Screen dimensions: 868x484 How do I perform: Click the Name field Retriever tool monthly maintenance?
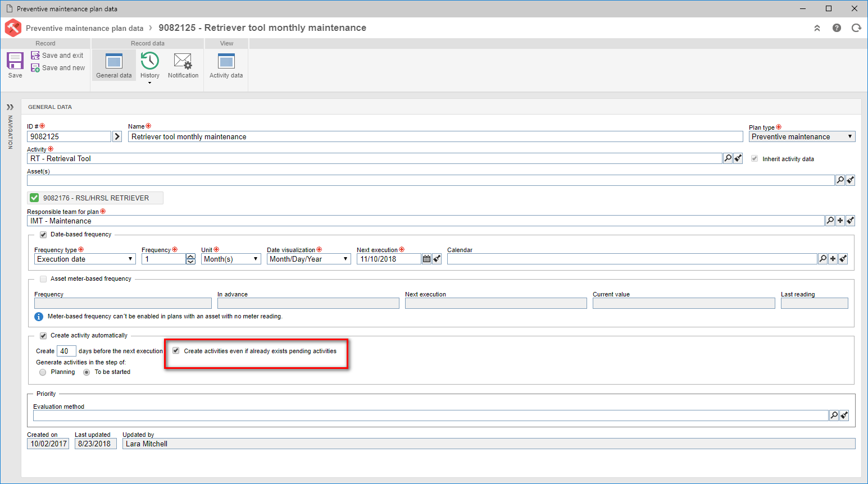coord(435,136)
